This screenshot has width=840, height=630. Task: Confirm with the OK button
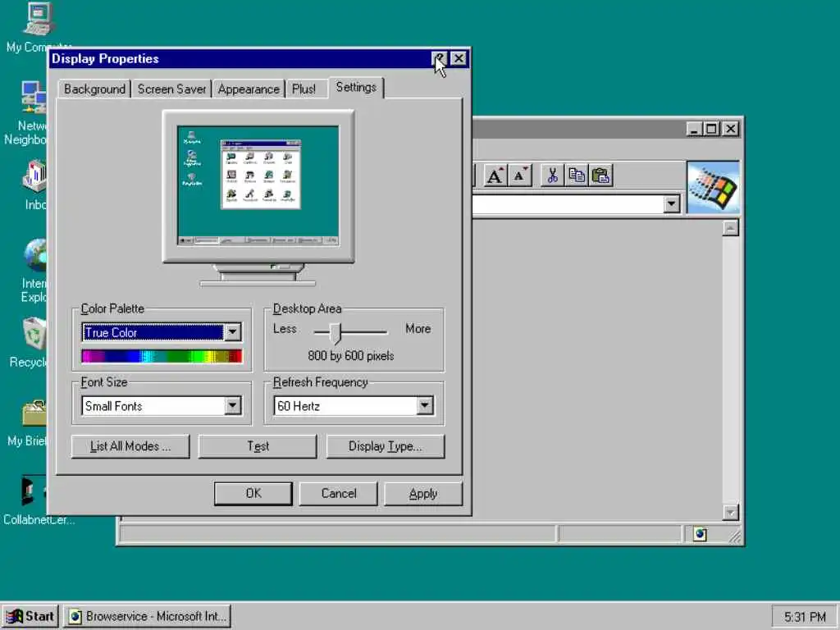[x=253, y=493]
